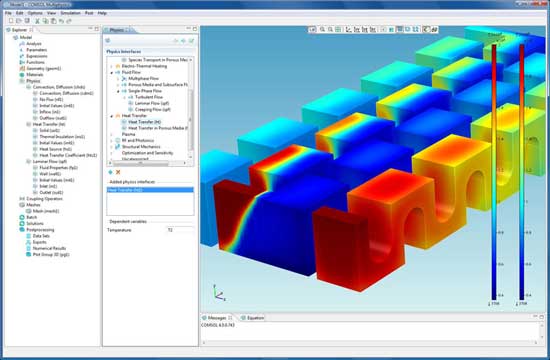Switch to the Messages tab

217,318
